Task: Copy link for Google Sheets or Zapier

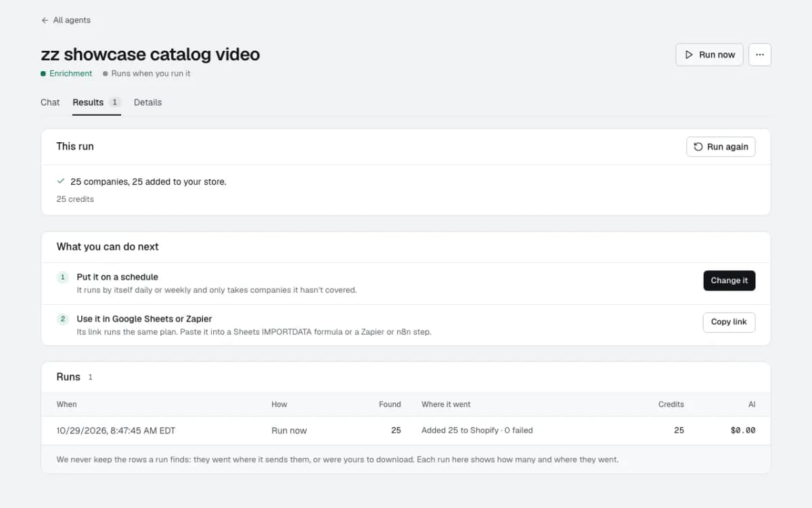Action: pyautogui.click(x=729, y=322)
